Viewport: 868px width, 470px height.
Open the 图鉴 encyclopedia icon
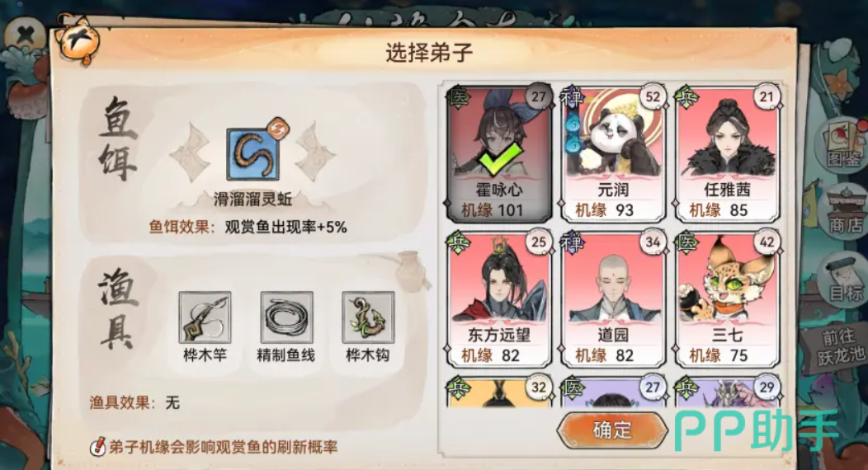pos(843,145)
